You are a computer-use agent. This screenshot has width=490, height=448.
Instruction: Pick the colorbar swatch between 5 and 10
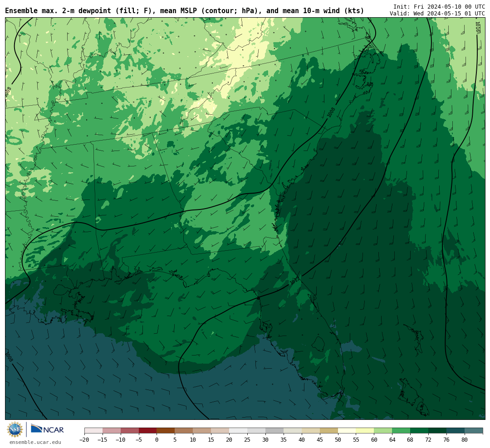click(x=184, y=431)
